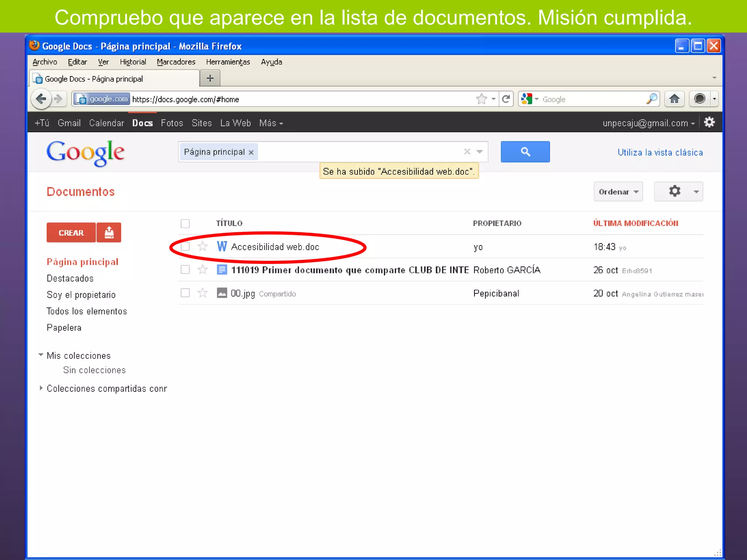The image size is (747, 560).
Task: Open the dropdown arrow next to add-on icon
Action: 714,99
